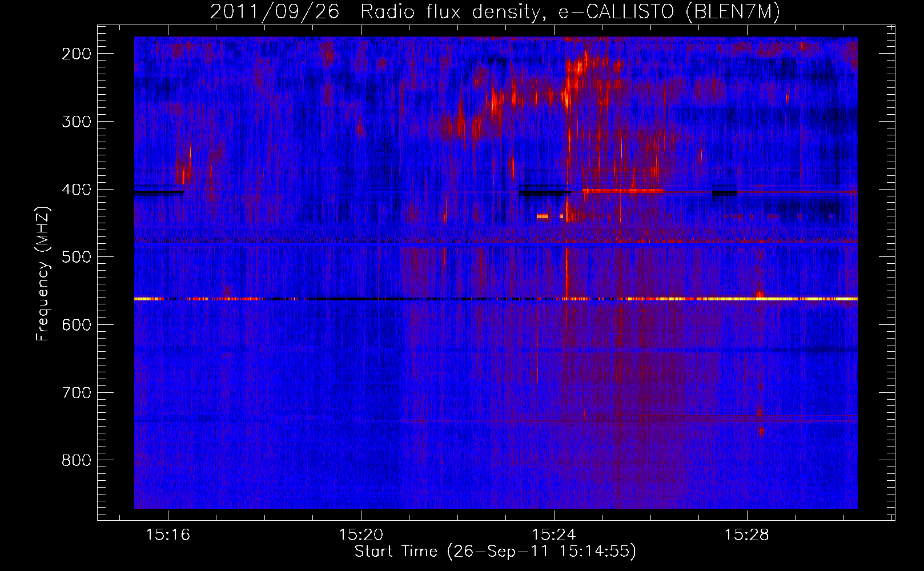This screenshot has width=924, height=571.
Task: Click the 500 frequency tick label
Action: pos(77,257)
